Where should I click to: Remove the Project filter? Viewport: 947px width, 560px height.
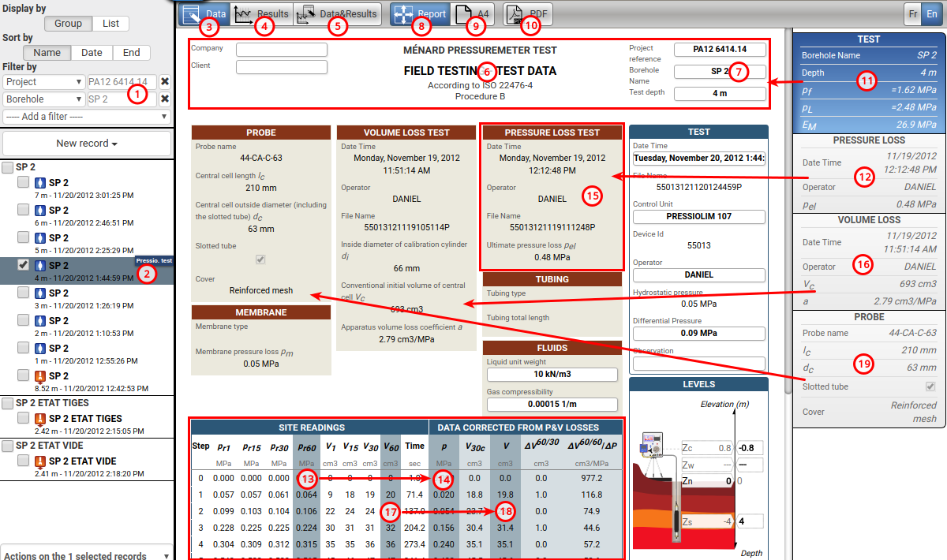165,82
